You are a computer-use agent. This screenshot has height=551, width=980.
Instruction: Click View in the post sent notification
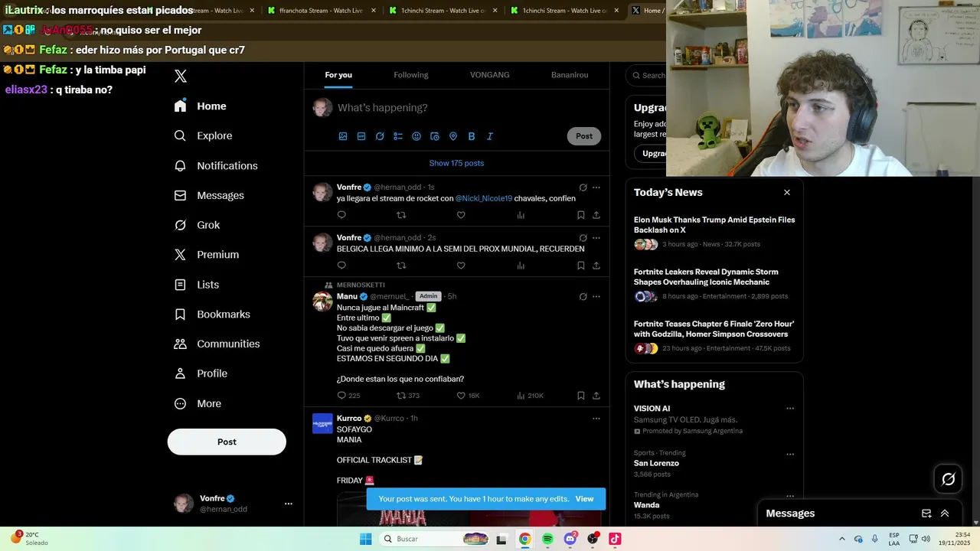584,499
